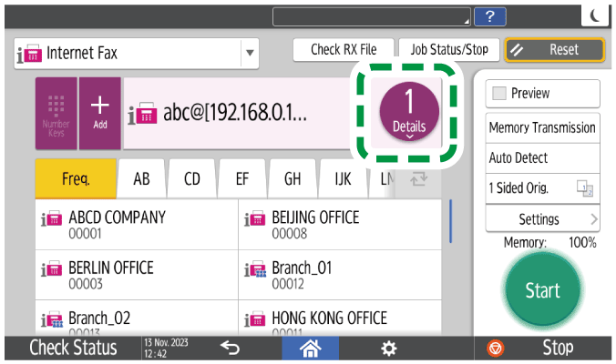
Task: Click the Check RX File button
Action: [x=344, y=50]
